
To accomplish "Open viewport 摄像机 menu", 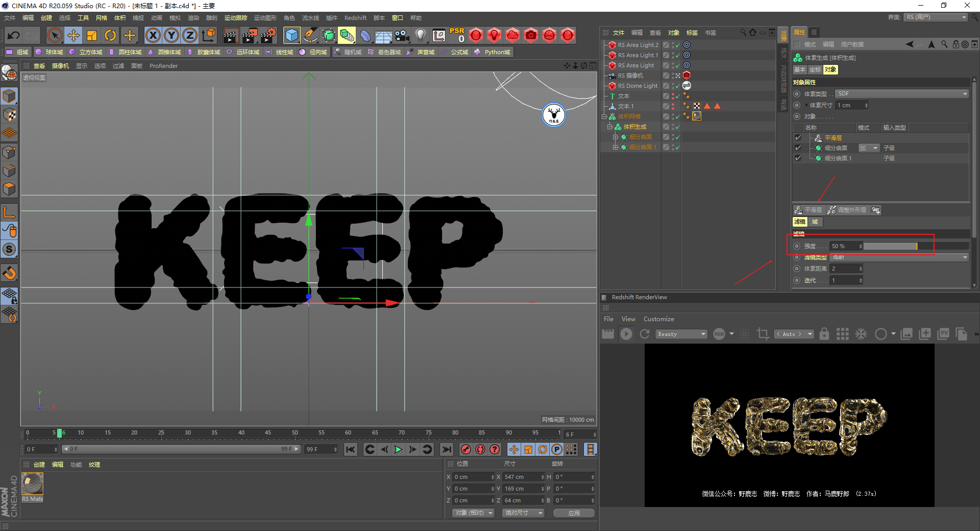I will [60, 66].
